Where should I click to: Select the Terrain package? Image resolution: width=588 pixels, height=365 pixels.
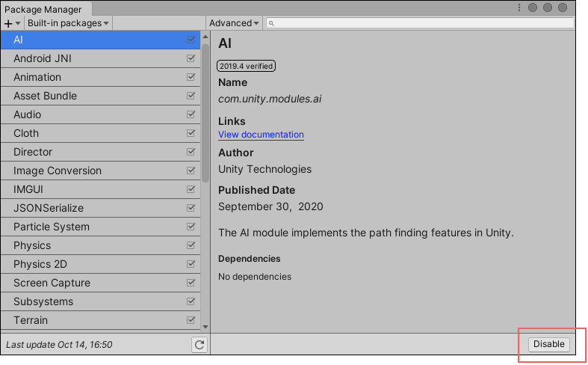(x=101, y=320)
